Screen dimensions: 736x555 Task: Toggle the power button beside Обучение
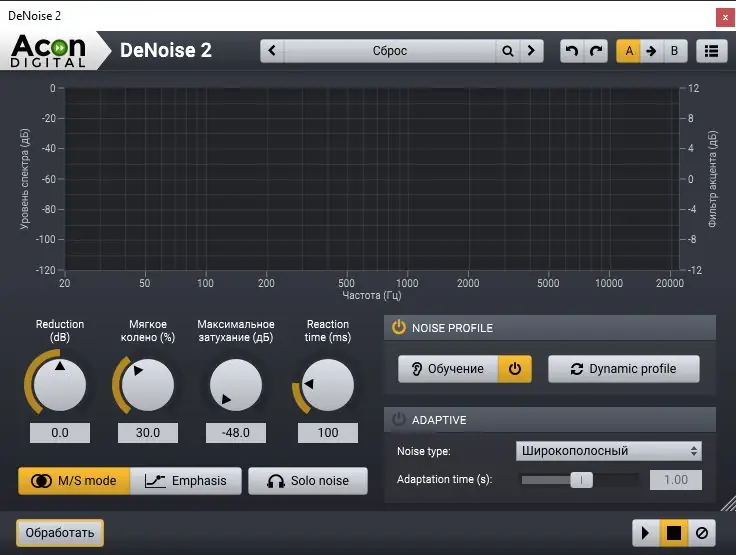(x=514, y=369)
